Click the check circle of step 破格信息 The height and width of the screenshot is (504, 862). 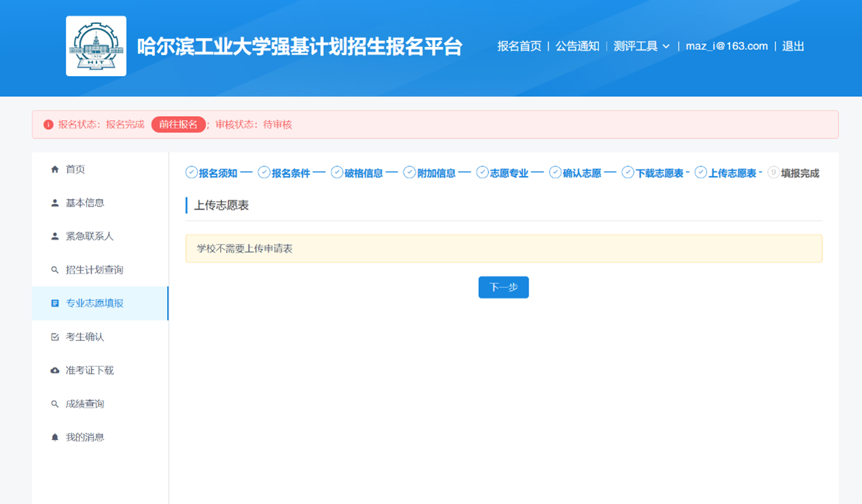click(337, 173)
